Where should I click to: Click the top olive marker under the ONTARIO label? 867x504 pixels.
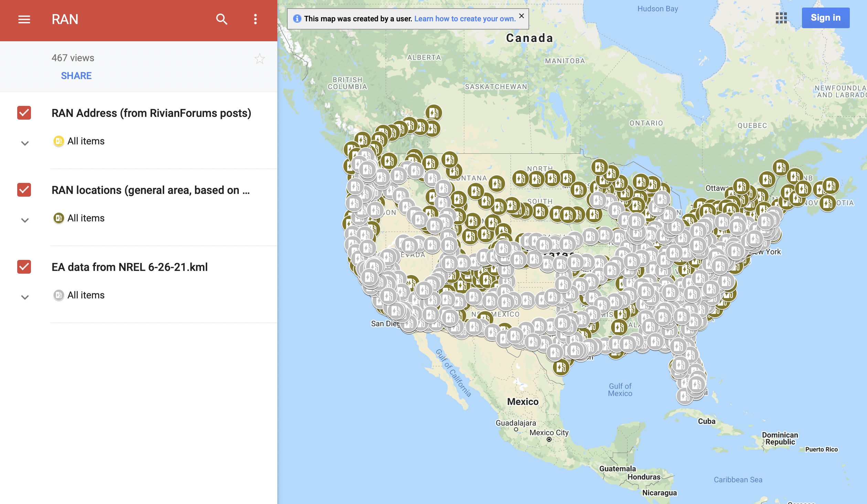(x=641, y=182)
